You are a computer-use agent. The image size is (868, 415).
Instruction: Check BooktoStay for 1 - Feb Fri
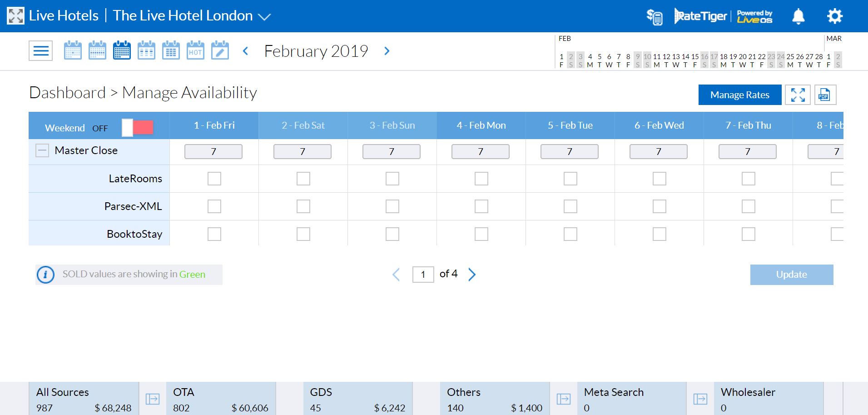pyautogui.click(x=214, y=234)
